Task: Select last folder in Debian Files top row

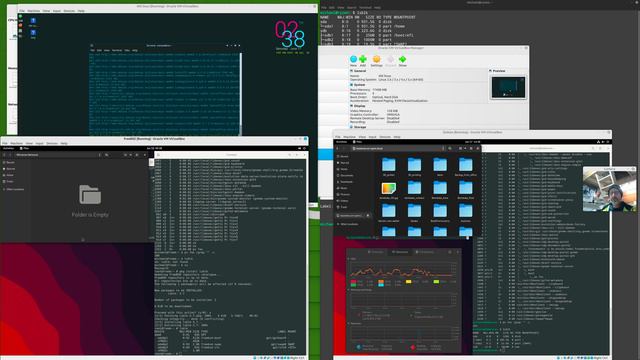Action: (x=466, y=164)
